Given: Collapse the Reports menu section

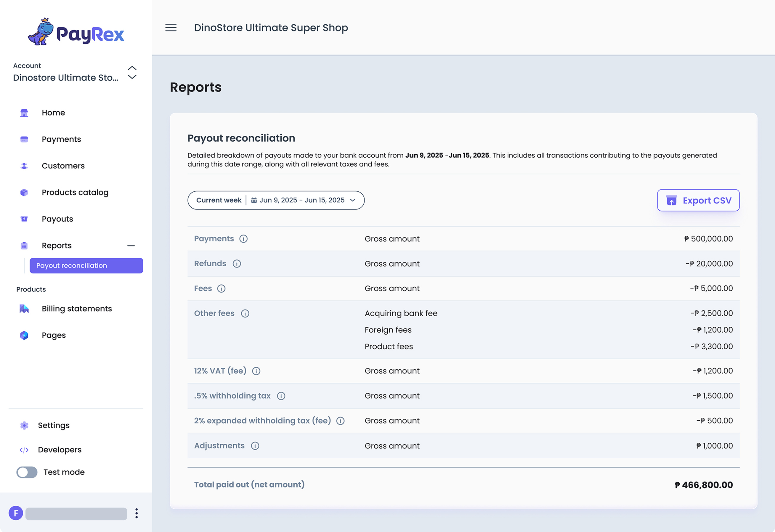Looking at the screenshot, I should pyautogui.click(x=131, y=246).
